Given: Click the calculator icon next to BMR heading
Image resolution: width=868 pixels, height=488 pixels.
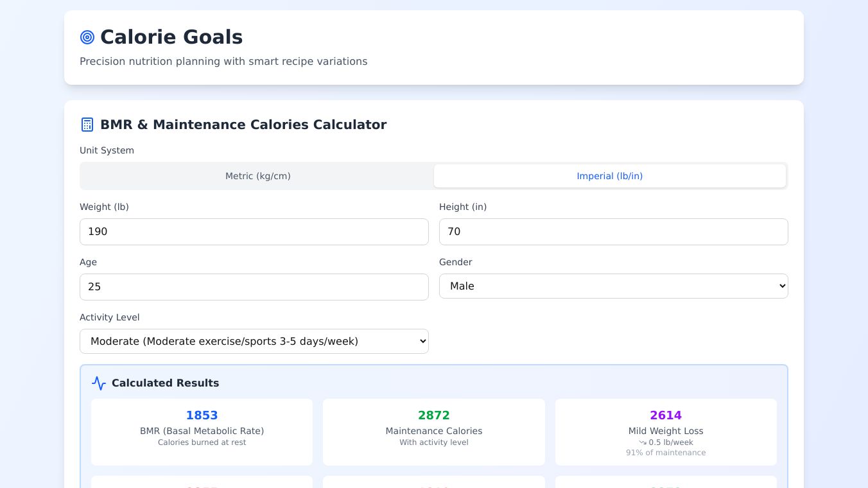Looking at the screenshot, I should point(87,125).
